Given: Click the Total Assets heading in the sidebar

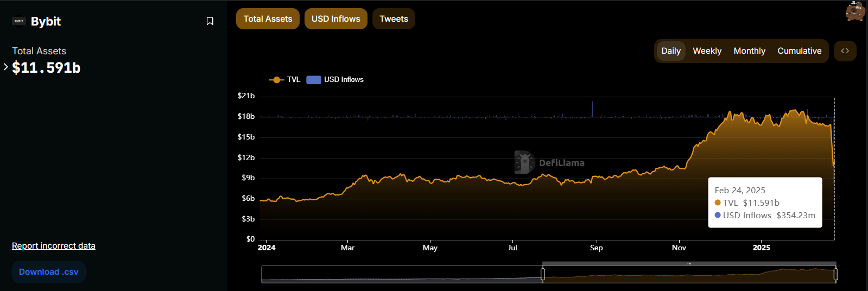Looking at the screenshot, I should 39,51.
